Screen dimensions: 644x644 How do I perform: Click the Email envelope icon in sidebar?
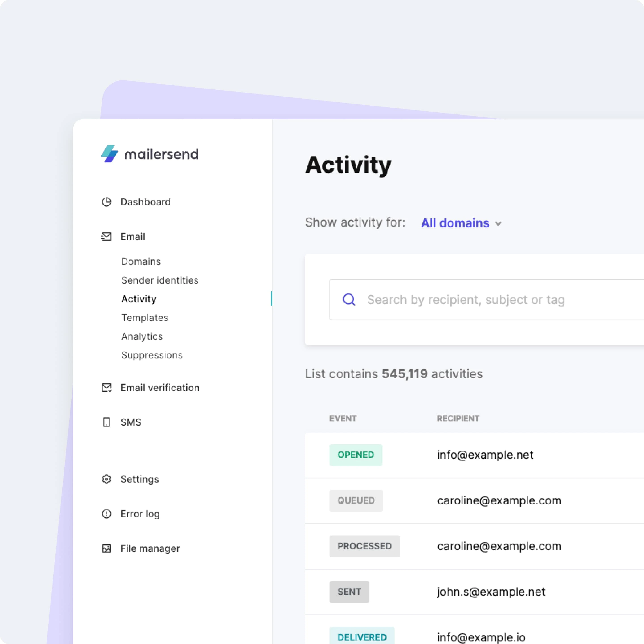106,236
